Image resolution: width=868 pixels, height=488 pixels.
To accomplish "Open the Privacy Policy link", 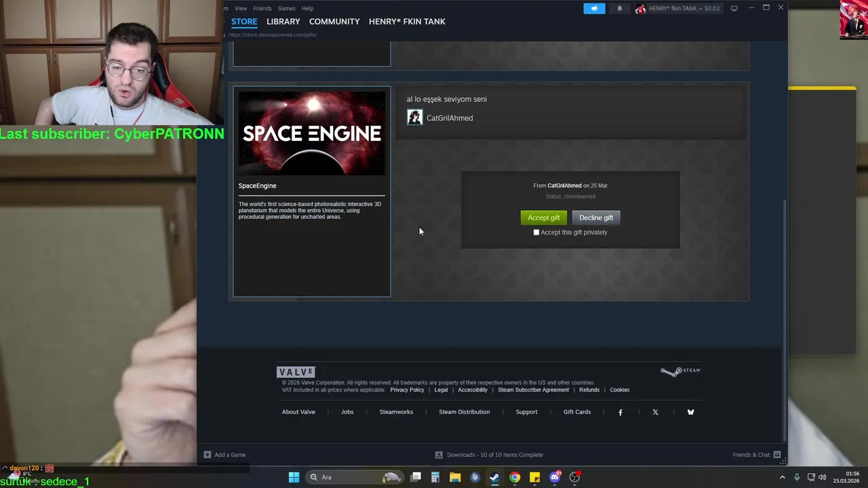I will click(407, 390).
